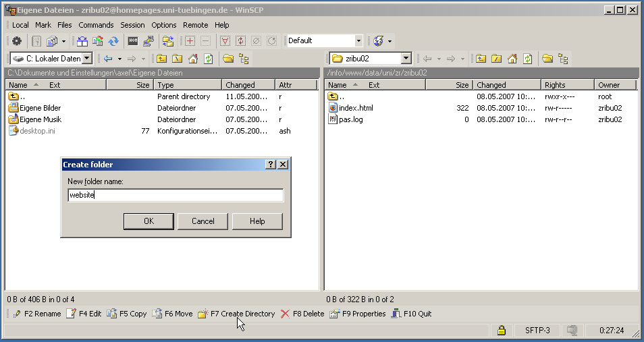Image resolution: width=644 pixels, height=342 pixels.
Task: Click the Invert Selection triangle icon
Action: (x=225, y=40)
